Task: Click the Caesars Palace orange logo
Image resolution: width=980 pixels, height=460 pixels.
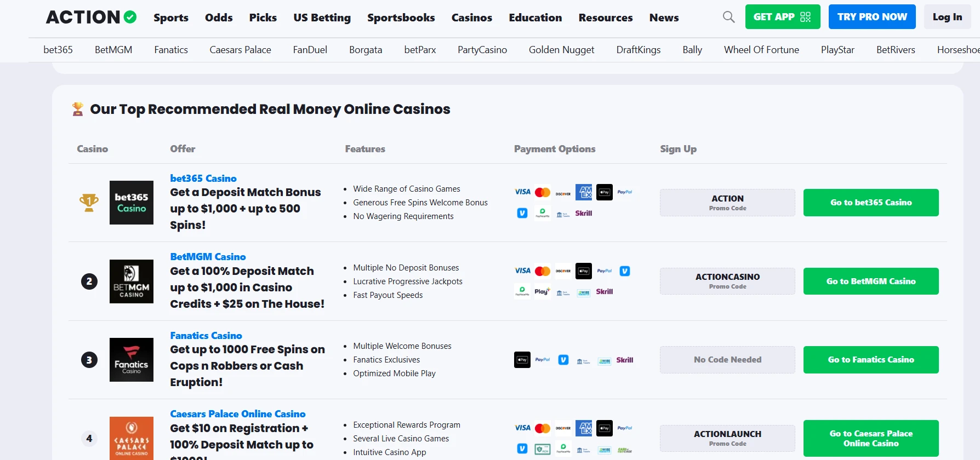Action: point(132,438)
